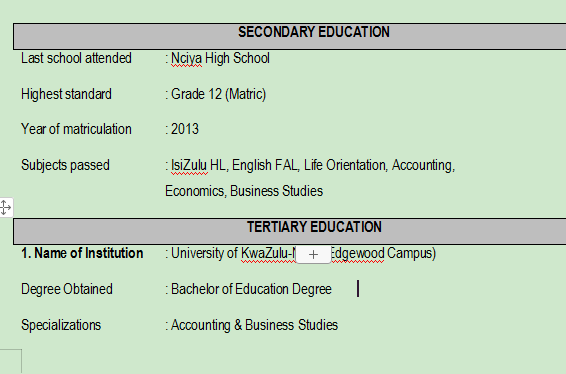Click the Specializations label
The image size is (566, 374).
click(61, 325)
